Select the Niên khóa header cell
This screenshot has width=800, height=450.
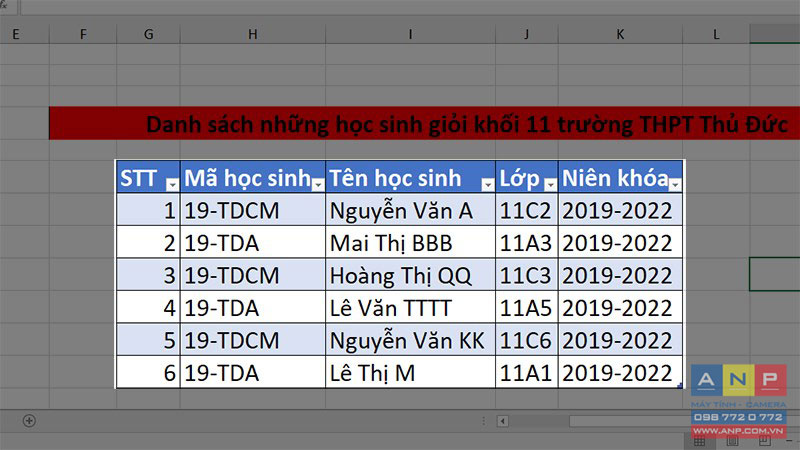click(x=620, y=177)
